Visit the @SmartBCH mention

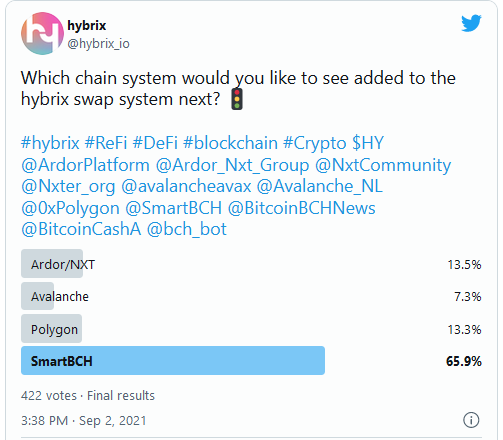tap(174, 208)
